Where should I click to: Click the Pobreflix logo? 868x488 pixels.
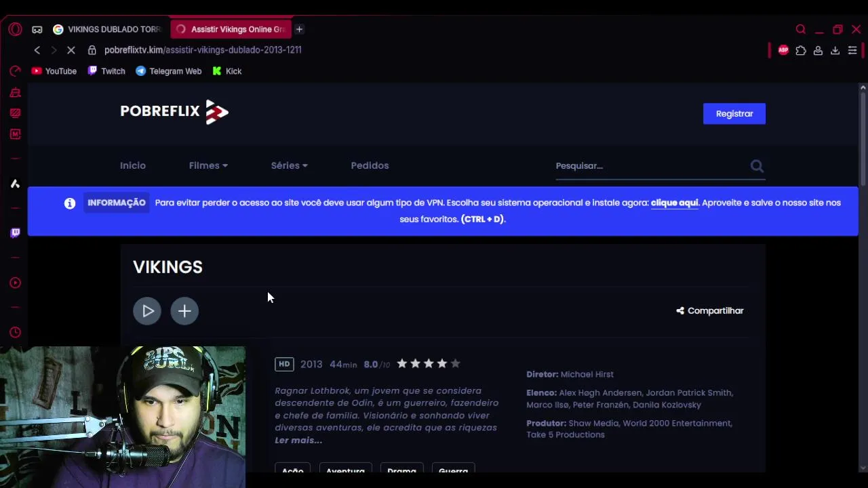[x=174, y=112]
